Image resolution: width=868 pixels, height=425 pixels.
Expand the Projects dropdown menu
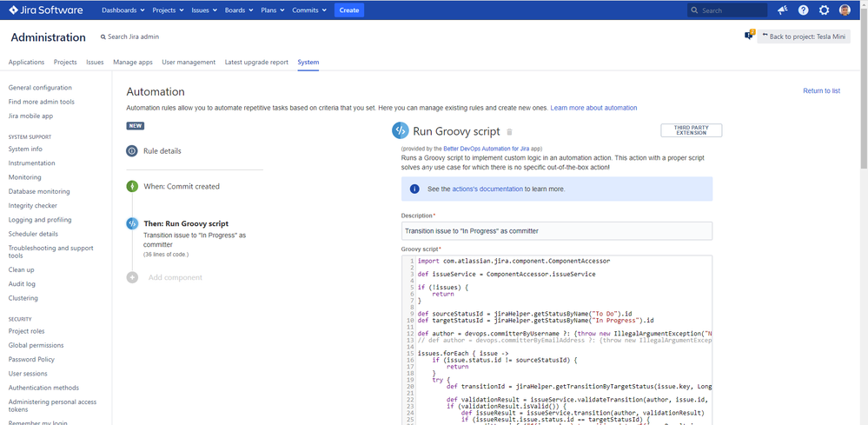point(168,10)
